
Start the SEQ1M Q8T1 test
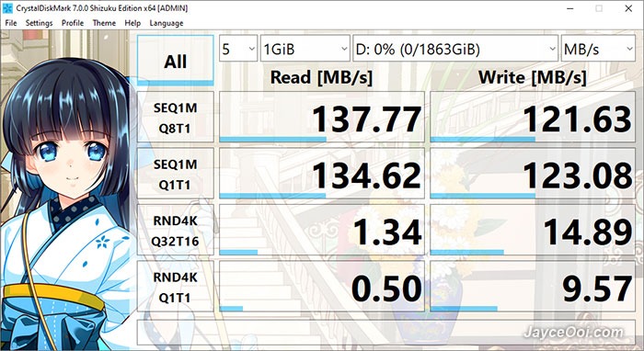click(176, 117)
